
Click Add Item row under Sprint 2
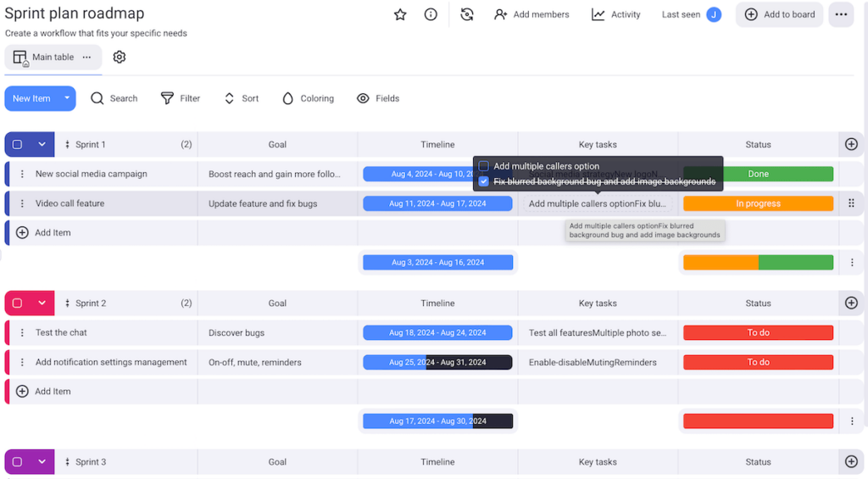click(53, 392)
